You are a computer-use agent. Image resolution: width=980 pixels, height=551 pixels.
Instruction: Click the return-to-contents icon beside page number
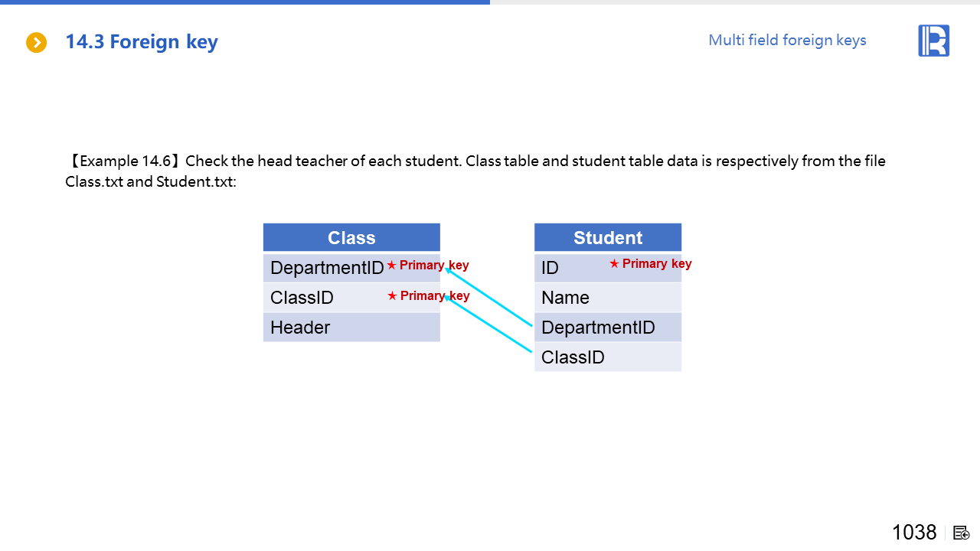(962, 533)
